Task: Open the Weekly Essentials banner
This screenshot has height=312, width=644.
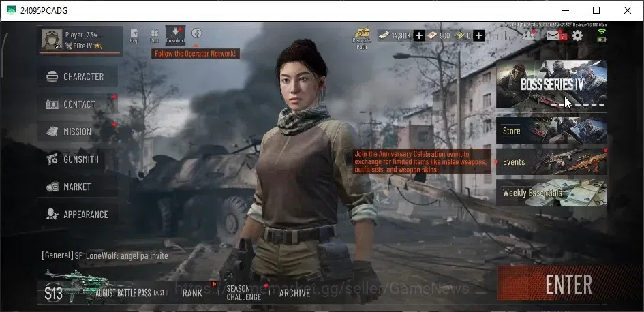Action: point(551,193)
